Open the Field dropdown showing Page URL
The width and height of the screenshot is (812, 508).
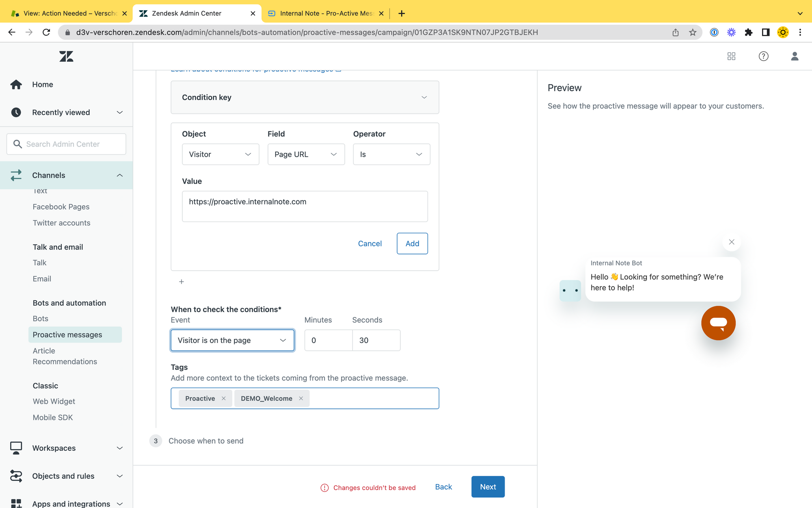(x=306, y=154)
